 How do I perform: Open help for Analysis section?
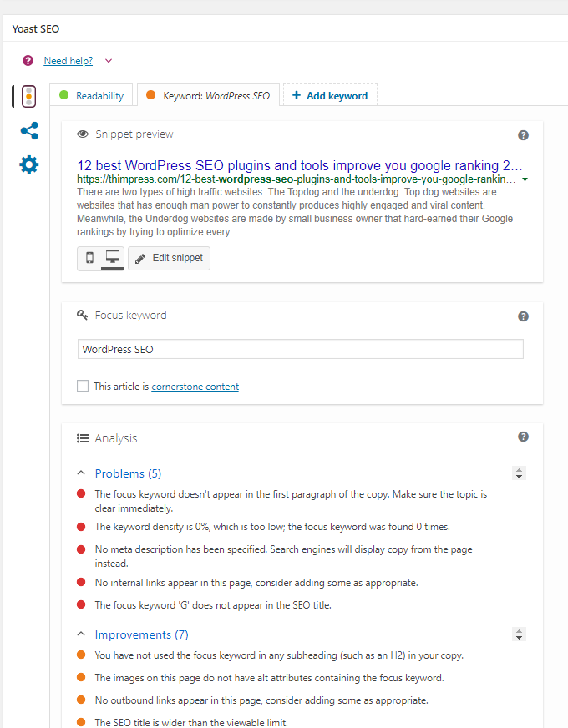[523, 437]
